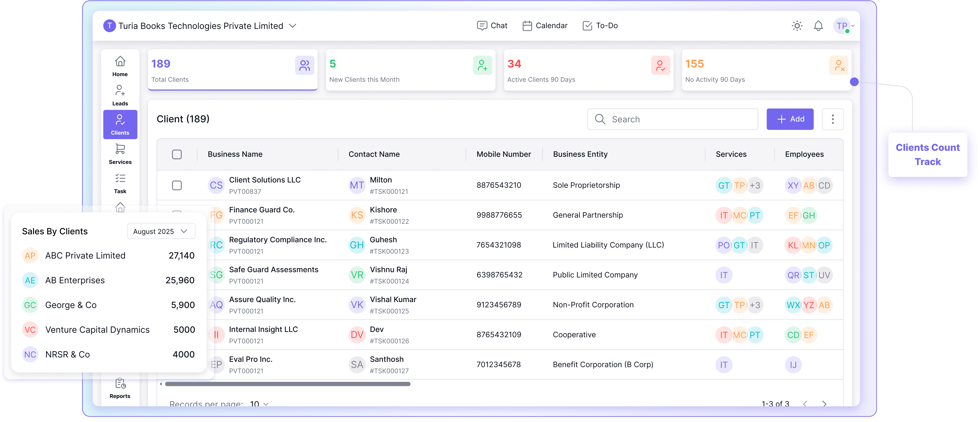Sort by Business Name column header
Image resolution: width=980 pixels, height=422 pixels.
tap(235, 154)
